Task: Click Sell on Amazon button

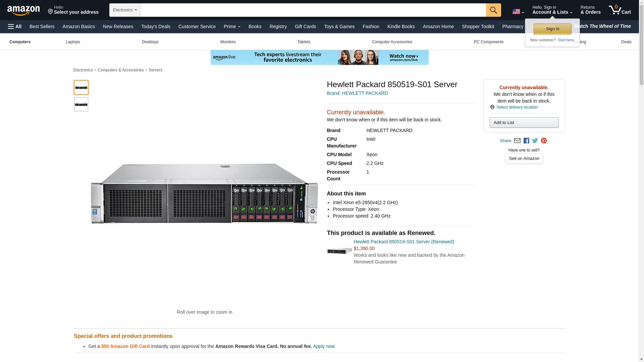Action: 524,158
